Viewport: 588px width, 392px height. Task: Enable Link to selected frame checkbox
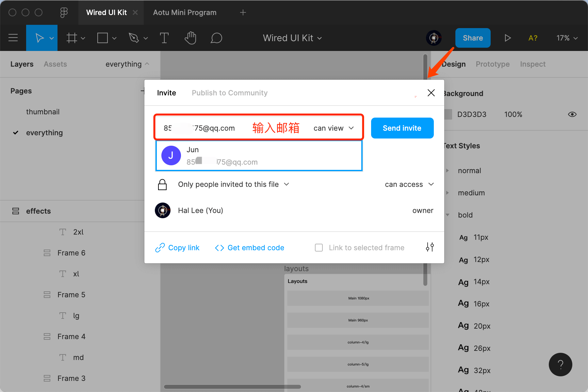click(x=319, y=248)
